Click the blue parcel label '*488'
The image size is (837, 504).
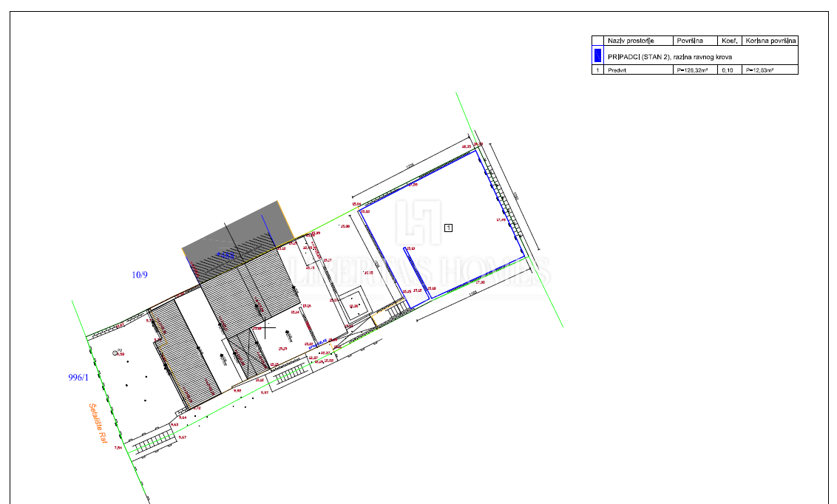click(x=226, y=256)
